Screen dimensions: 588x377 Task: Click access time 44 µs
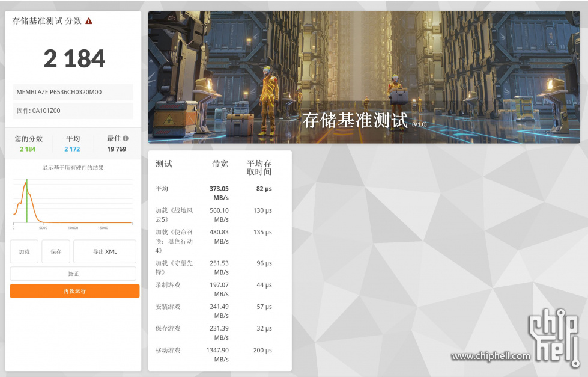[x=264, y=284]
